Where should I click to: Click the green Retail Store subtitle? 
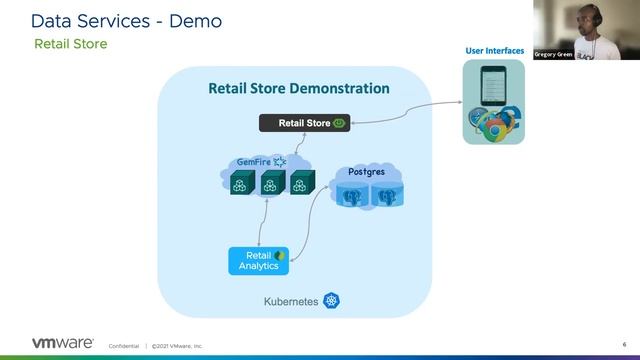pos(71,44)
